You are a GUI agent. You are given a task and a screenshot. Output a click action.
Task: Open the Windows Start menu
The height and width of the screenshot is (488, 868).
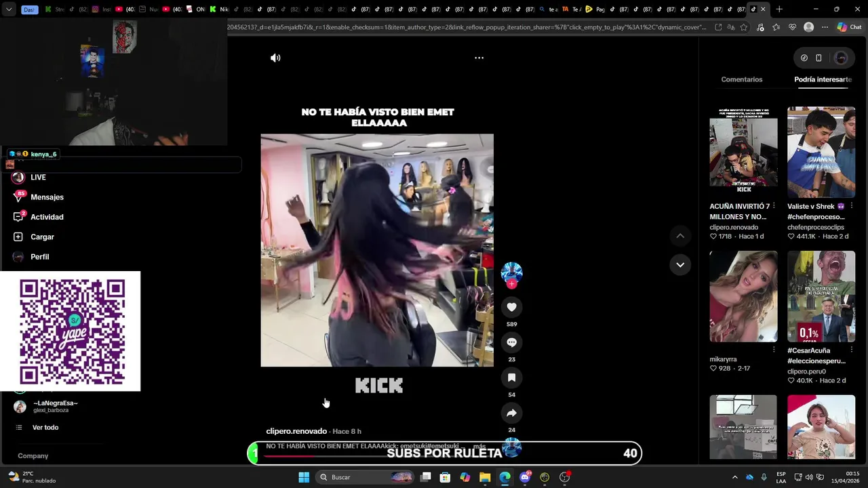(x=304, y=477)
